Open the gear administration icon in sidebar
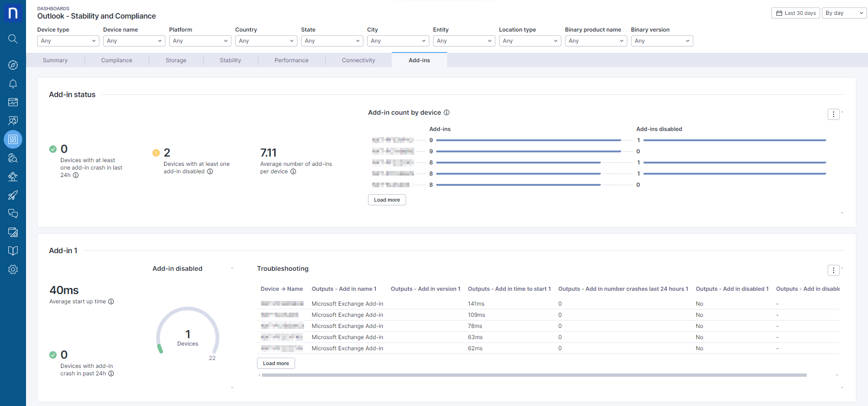 (13, 269)
